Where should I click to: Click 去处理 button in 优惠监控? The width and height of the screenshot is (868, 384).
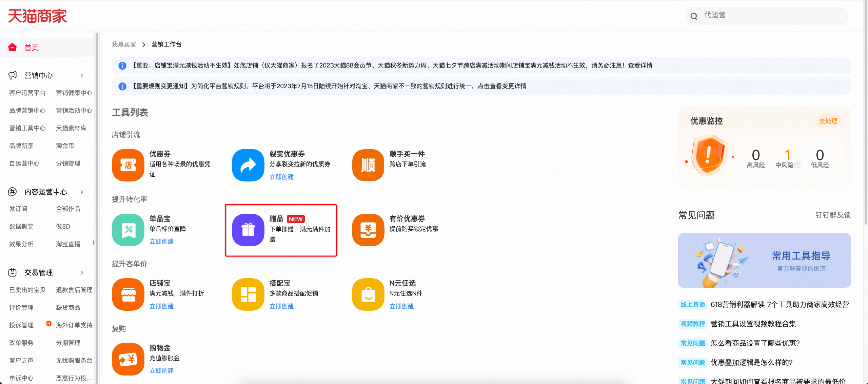click(x=828, y=121)
